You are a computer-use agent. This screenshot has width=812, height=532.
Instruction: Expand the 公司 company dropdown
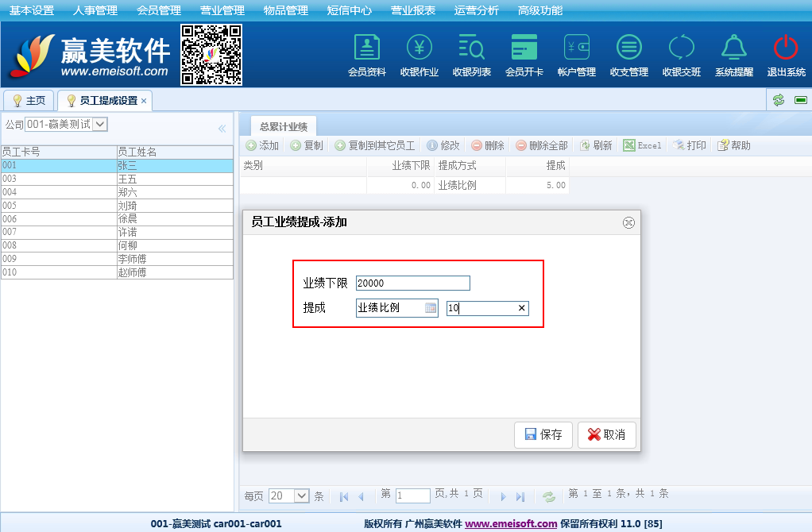tap(100, 125)
